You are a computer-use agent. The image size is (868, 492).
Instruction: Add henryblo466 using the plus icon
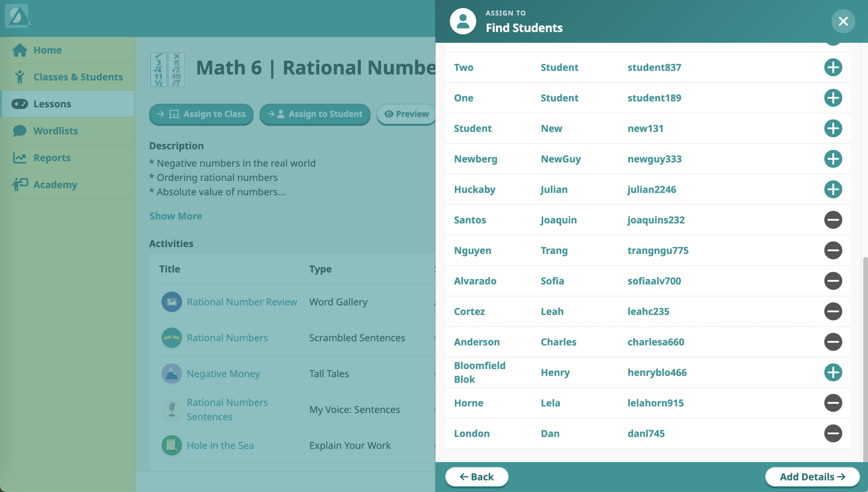(833, 372)
